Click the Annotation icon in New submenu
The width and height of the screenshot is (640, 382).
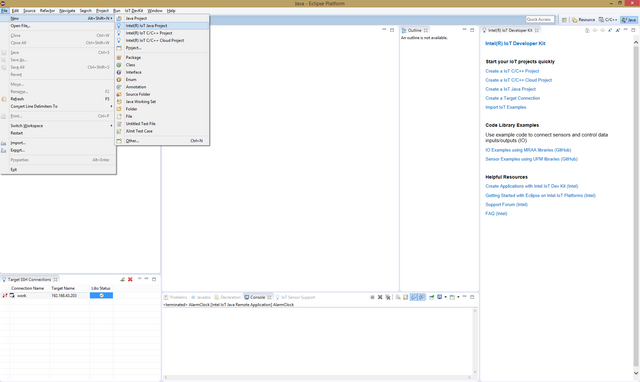[119, 87]
